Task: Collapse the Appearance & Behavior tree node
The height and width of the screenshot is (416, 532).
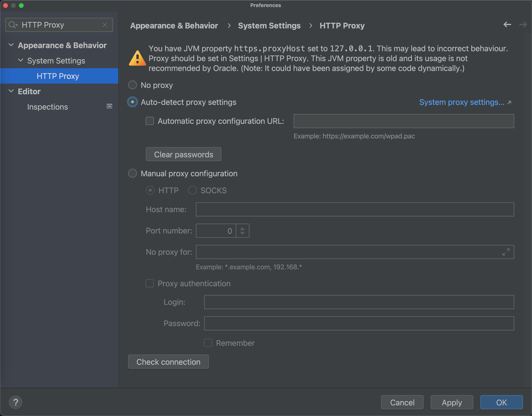Action: pyautogui.click(x=11, y=45)
